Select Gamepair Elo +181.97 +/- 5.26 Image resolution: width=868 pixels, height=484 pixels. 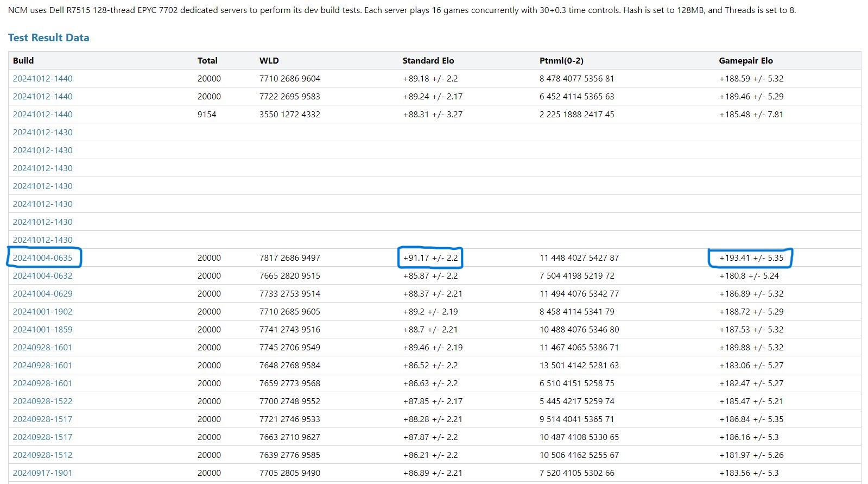(751, 455)
